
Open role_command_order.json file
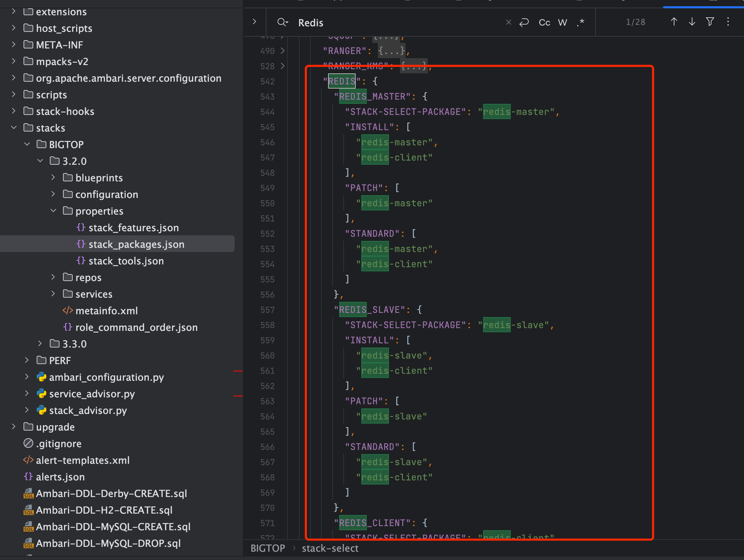coord(136,327)
